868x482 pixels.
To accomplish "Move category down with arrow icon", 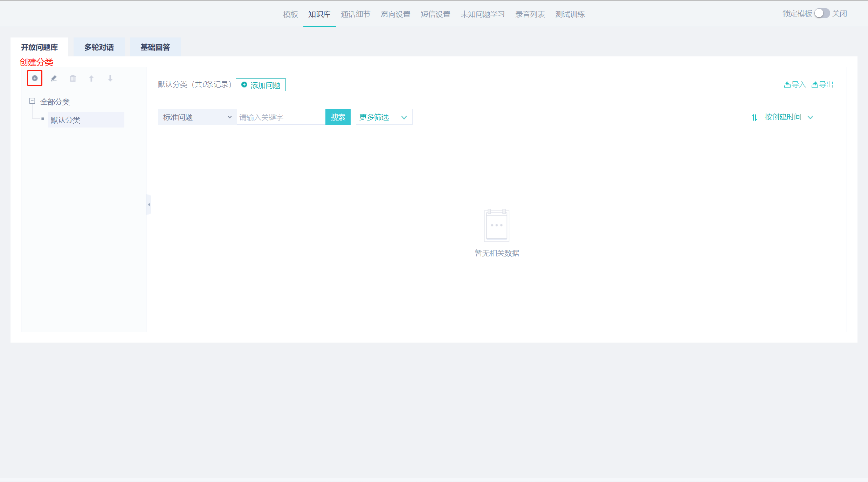I will pyautogui.click(x=110, y=78).
